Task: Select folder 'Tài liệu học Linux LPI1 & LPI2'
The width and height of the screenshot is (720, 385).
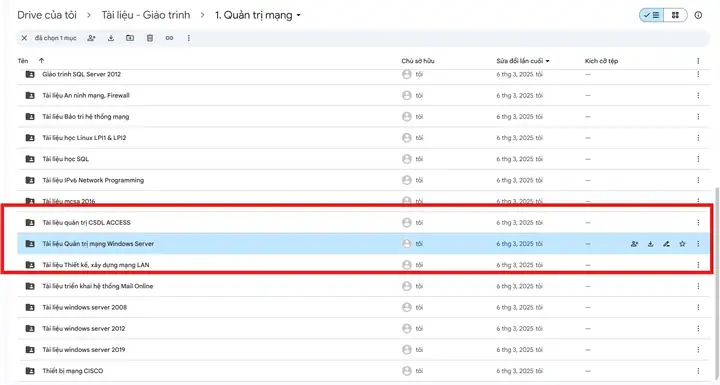Action: point(363,138)
